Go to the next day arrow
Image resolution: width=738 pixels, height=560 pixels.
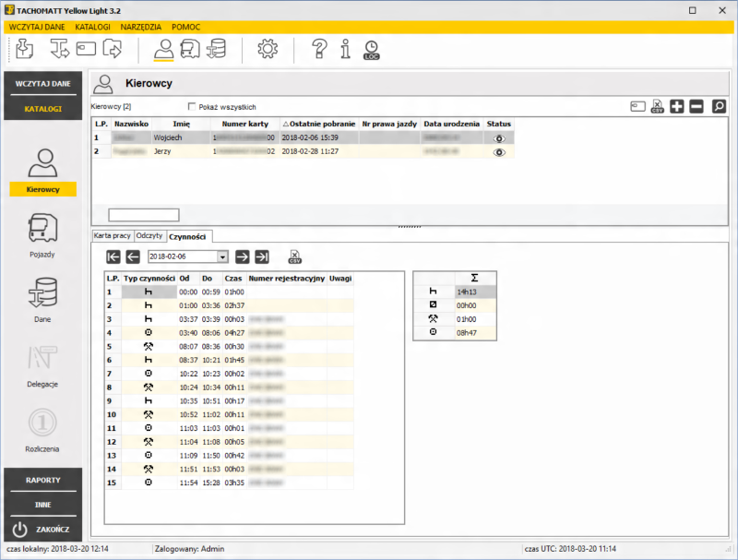[x=243, y=256]
